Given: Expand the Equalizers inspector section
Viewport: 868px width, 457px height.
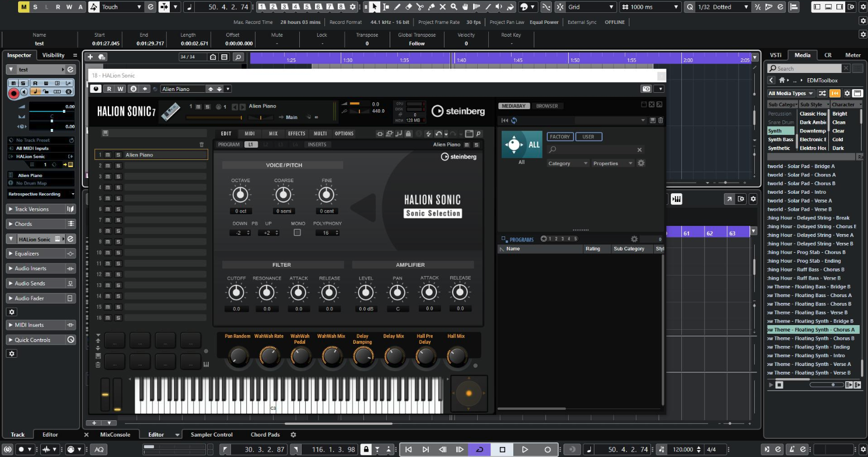Looking at the screenshot, I should tap(41, 254).
